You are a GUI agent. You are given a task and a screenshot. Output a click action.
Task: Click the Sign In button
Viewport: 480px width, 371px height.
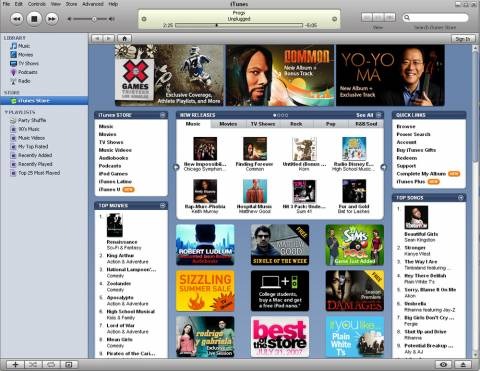click(x=462, y=39)
